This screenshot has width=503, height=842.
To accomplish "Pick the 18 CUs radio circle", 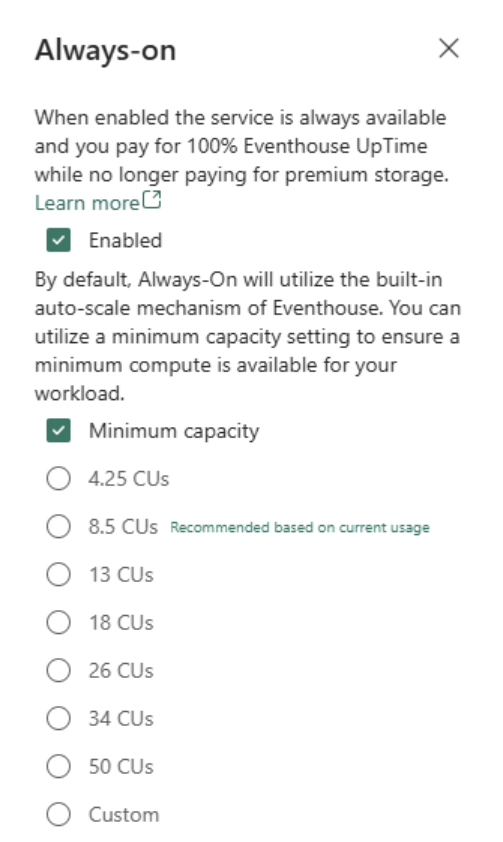I will [59, 622].
